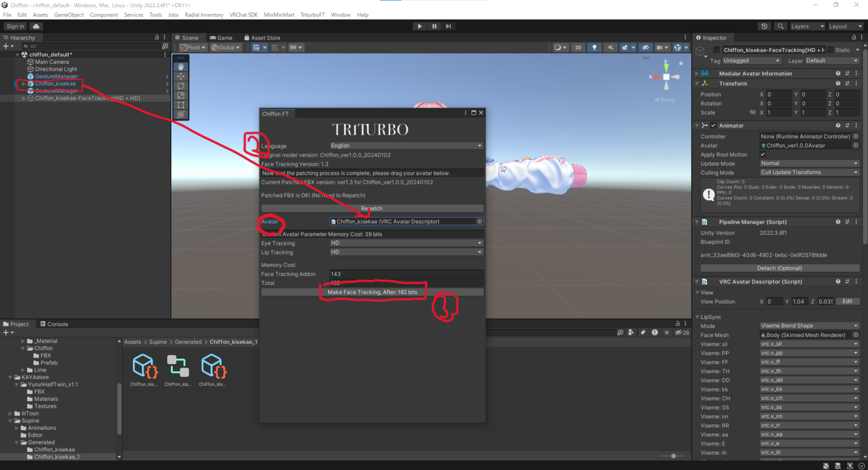Switch Scene view to 2D mode
The width and height of the screenshot is (868, 470).
578,47
